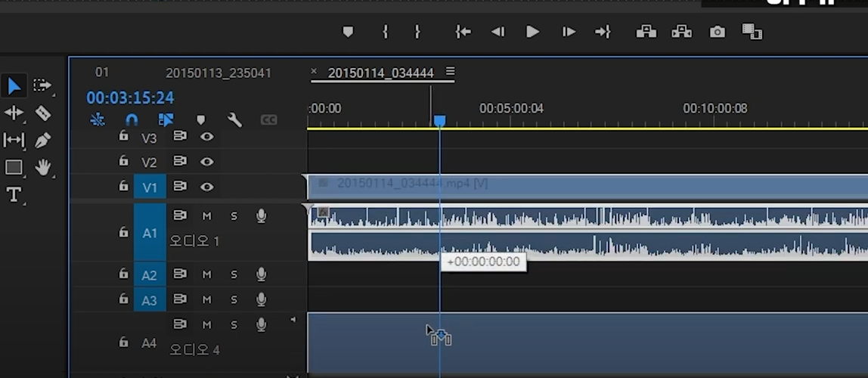Mark In point with left brace

point(386,32)
